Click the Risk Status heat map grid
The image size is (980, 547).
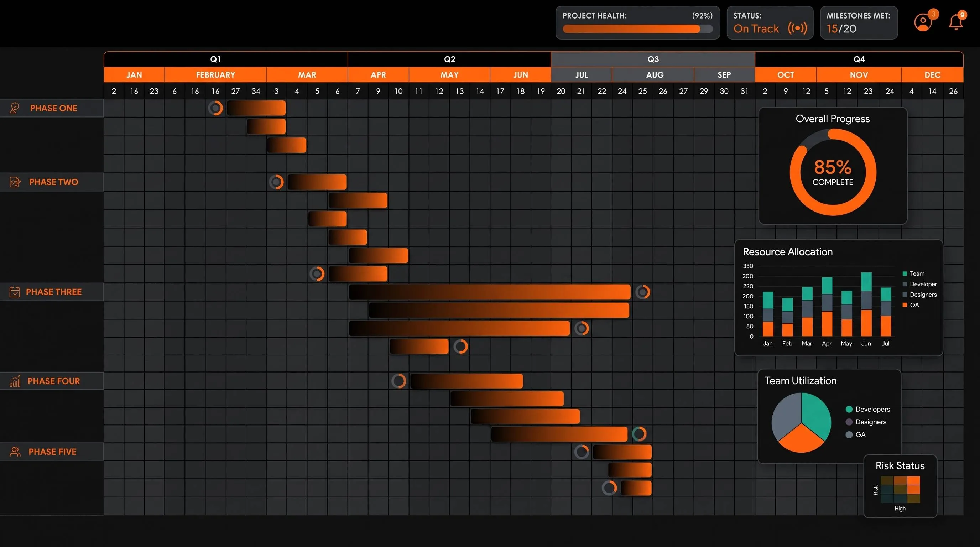900,490
